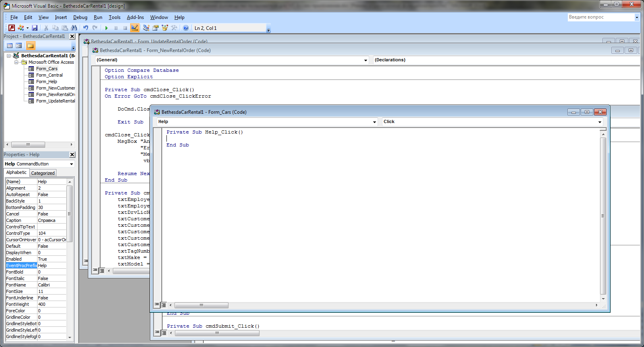The width and height of the screenshot is (644, 347).
Task: Click Full Module View button in Form_NewRentalOrder window
Action: click(102, 271)
